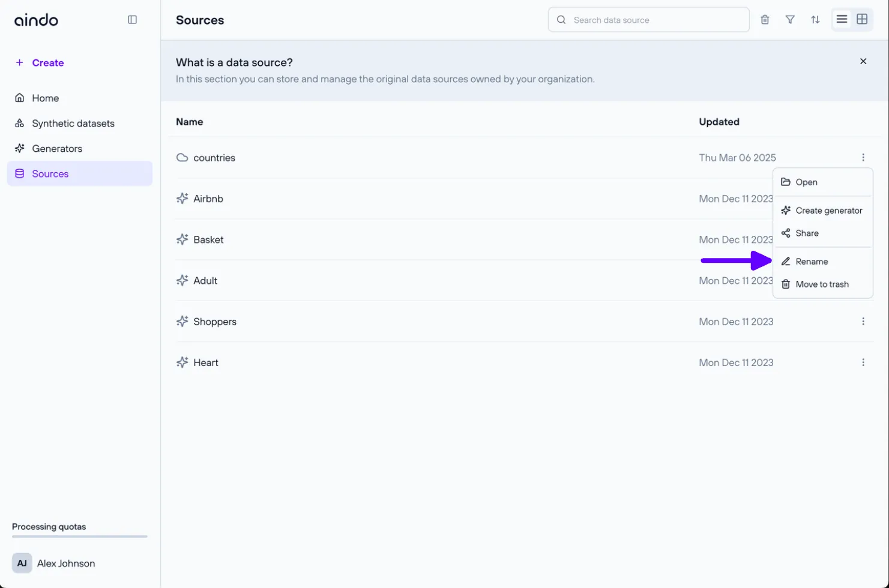Open three-dot menu for Heart row

pos(863,362)
